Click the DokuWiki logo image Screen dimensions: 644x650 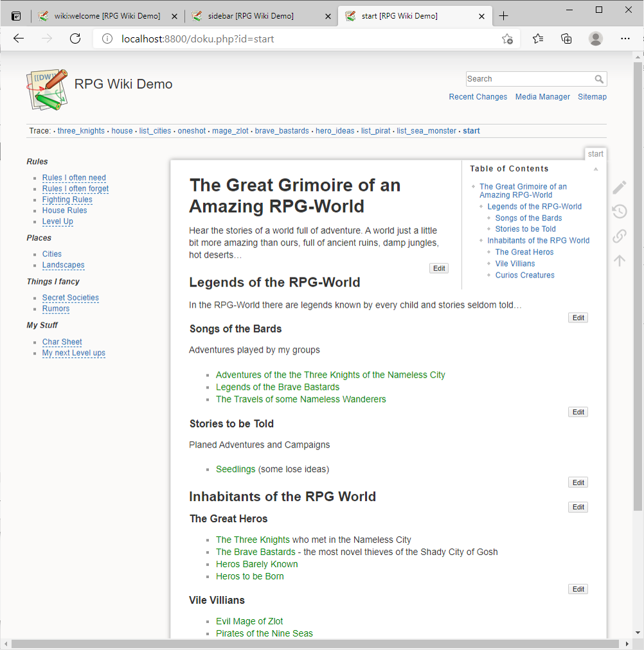(x=47, y=89)
